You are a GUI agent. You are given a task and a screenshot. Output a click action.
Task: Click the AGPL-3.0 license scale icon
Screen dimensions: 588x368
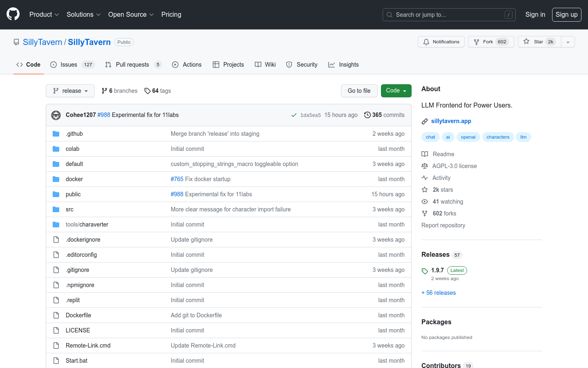pos(425,166)
